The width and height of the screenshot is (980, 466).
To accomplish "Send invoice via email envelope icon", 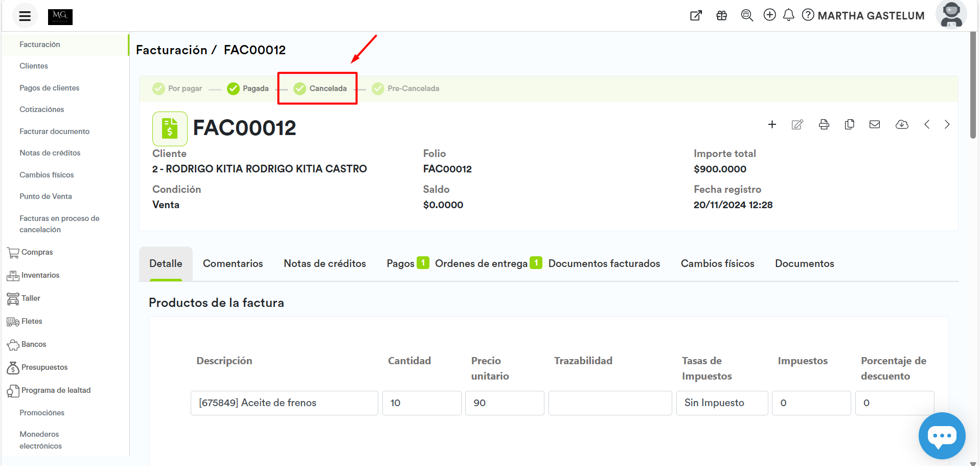I will (875, 124).
